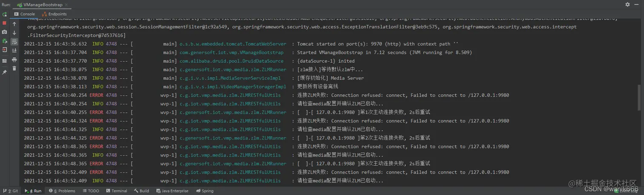This screenshot has height=195, width=644.
Task: Hide the Run tool window
Action: (638, 4)
